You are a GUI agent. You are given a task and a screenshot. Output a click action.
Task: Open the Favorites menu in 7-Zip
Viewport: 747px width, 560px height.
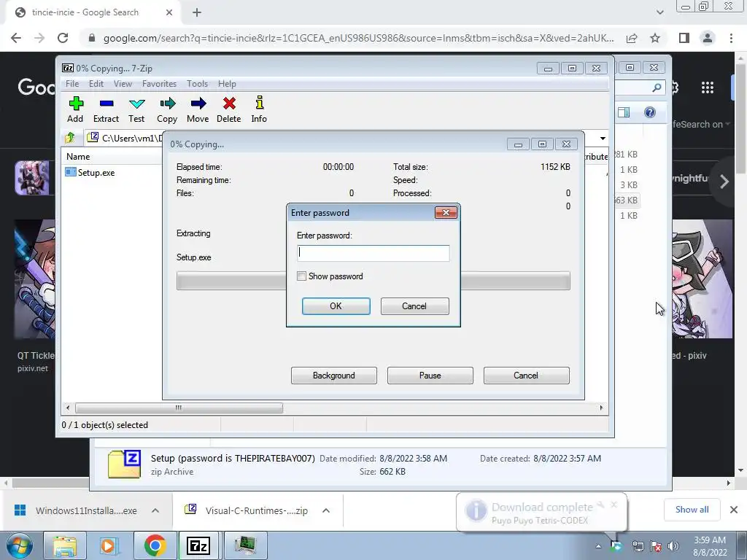[159, 84]
